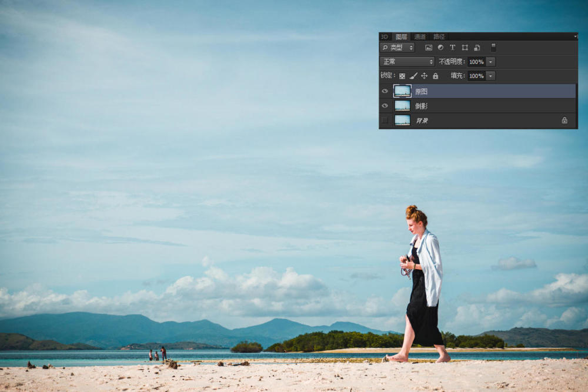
Task: Open the 正常 blend mode dropdown
Action: [x=407, y=62]
